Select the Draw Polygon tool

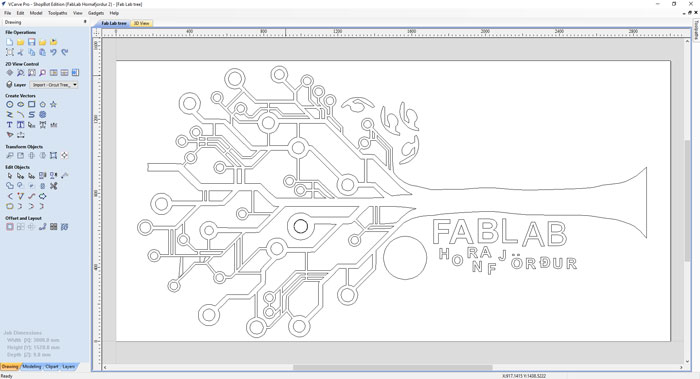click(42, 104)
